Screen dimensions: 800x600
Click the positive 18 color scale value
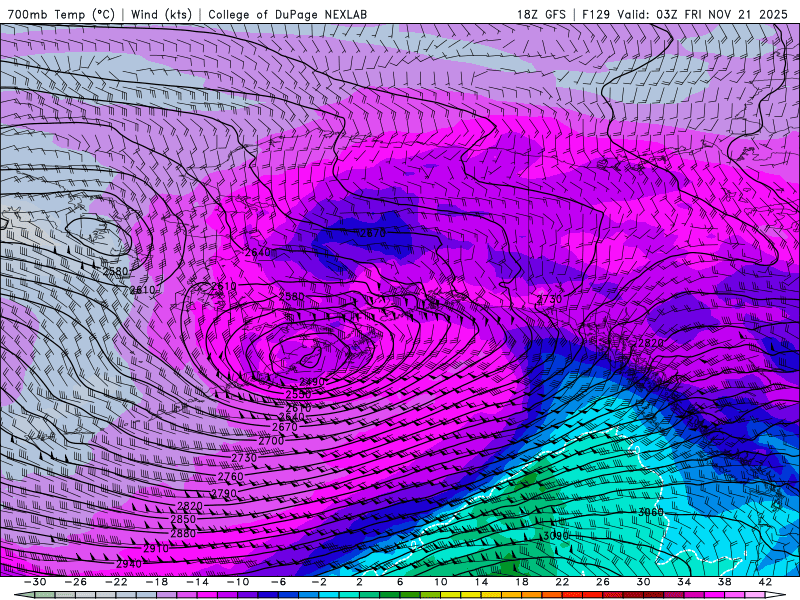[521, 582]
